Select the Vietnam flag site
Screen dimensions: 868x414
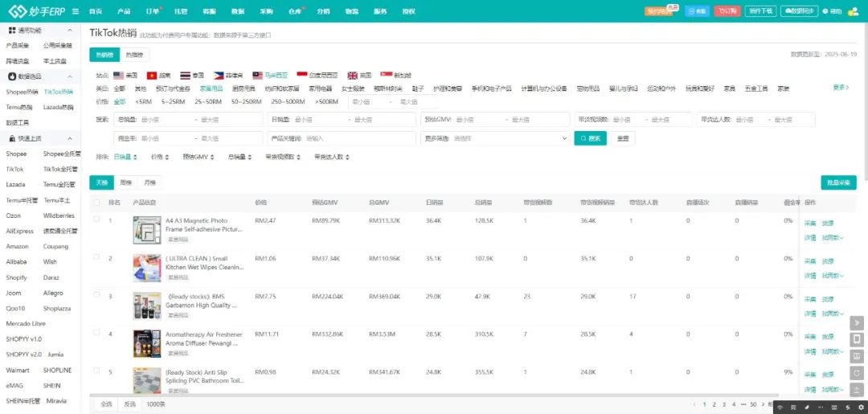[x=152, y=76]
